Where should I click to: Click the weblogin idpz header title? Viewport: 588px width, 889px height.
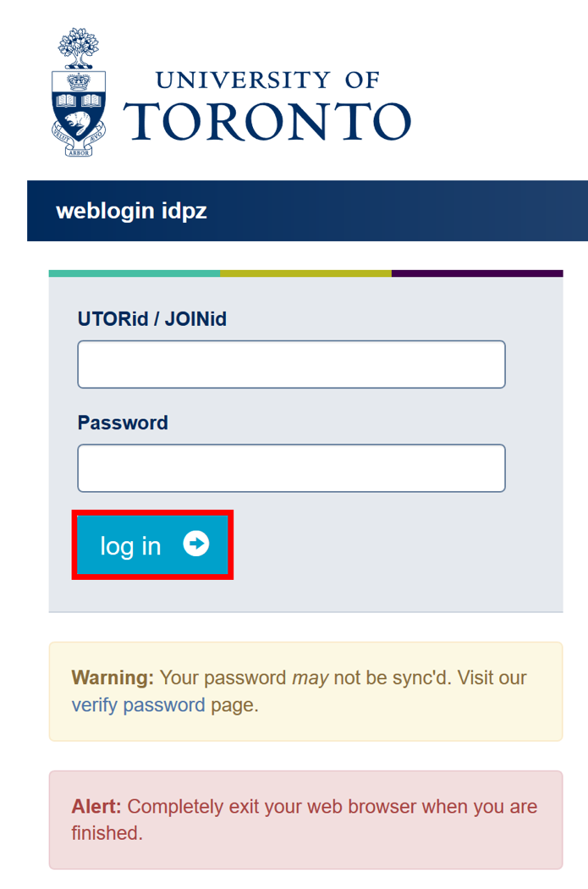[x=131, y=211]
